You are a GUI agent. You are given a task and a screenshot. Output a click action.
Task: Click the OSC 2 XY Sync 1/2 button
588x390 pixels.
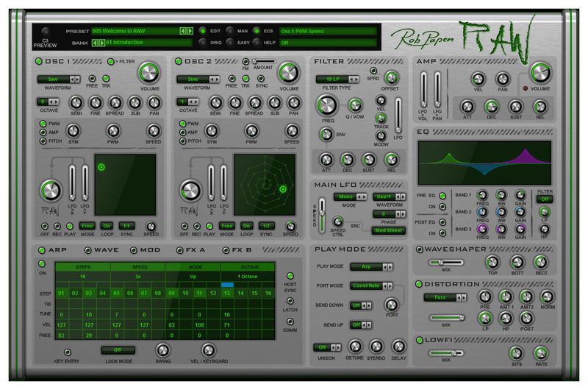pos(266,226)
